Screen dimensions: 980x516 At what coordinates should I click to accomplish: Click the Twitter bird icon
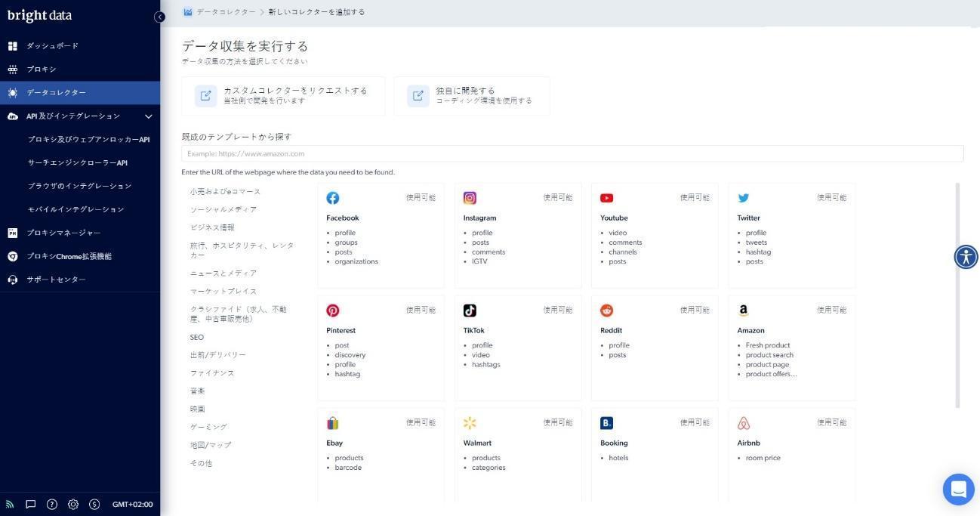pyautogui.click(x=744, y=198)
